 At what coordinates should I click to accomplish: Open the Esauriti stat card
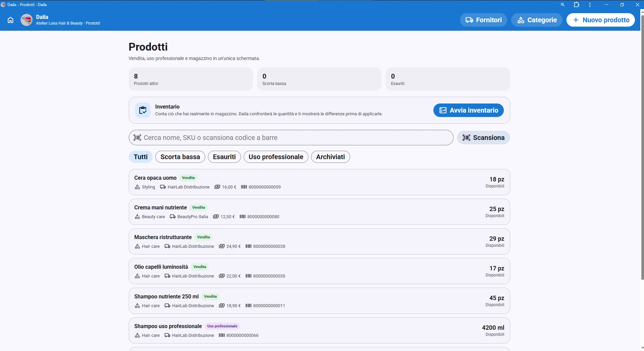pos(448,79)
